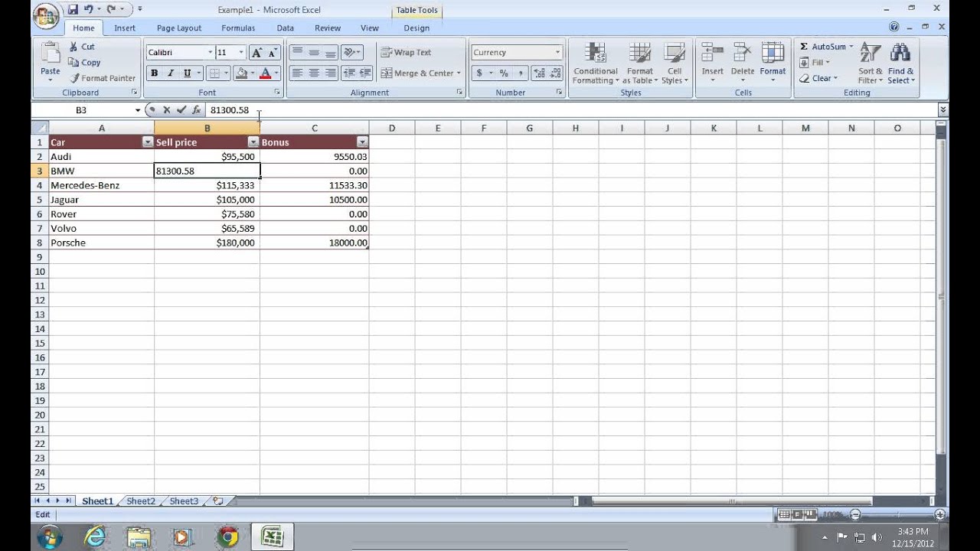980x551 pixels.
Task: Click the Enter checkmark in formula bar
Action: point(181,110)
